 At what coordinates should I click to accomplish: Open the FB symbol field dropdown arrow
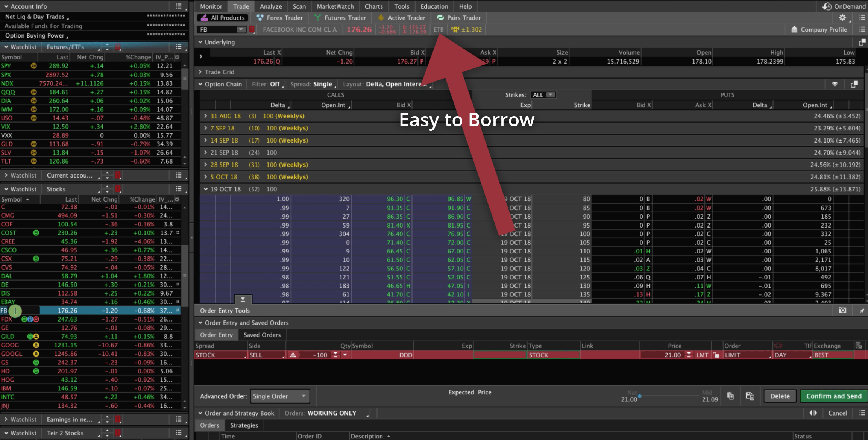241,29
